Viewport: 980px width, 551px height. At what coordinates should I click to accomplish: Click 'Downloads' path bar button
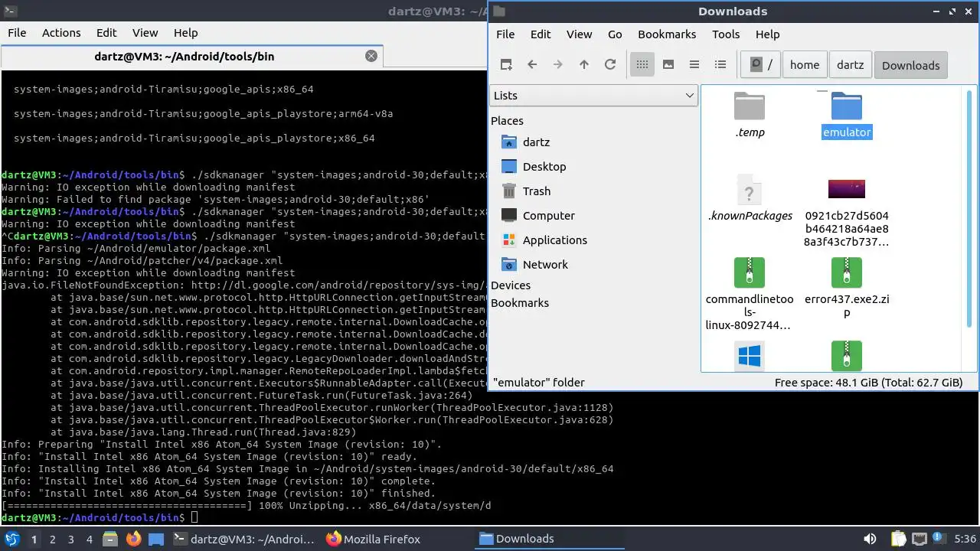tap(910, 65)
